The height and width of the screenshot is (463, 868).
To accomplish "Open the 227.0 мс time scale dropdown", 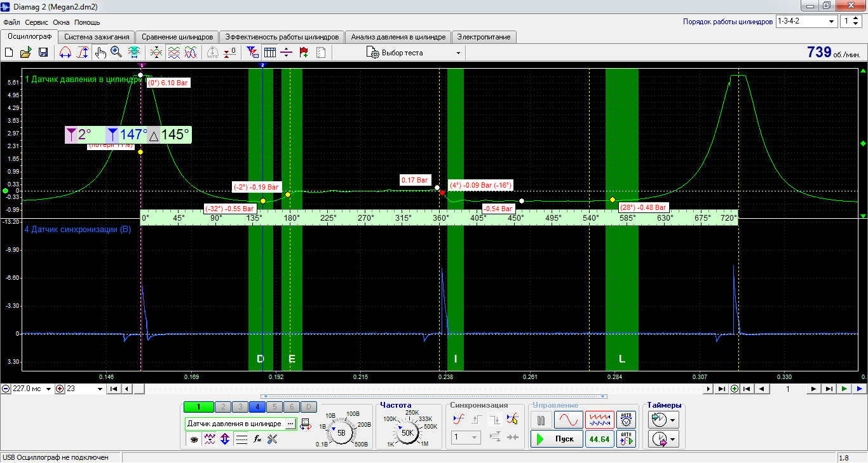I will [32, 389].
